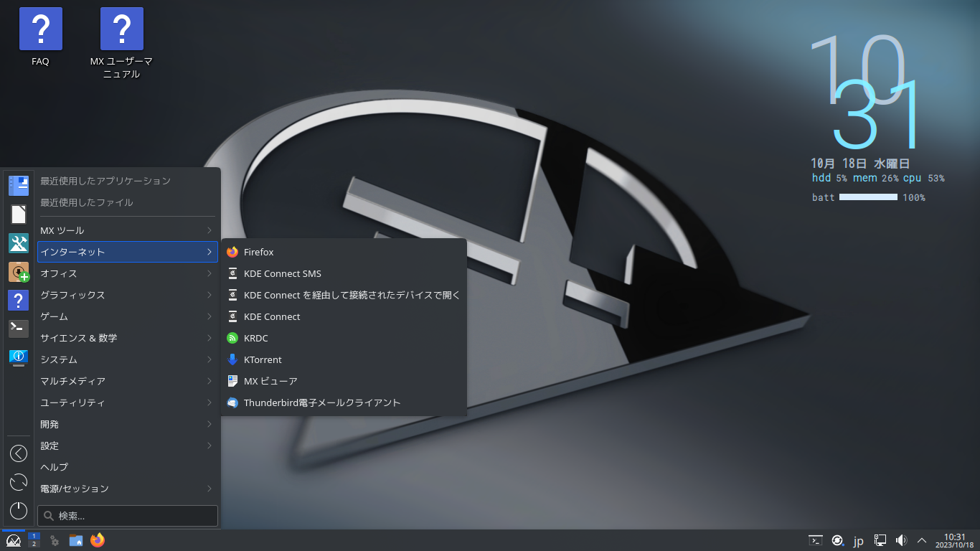Open the package installer box favorite icon
Screen dimensions: 980x551
click(x=19, y=272)
